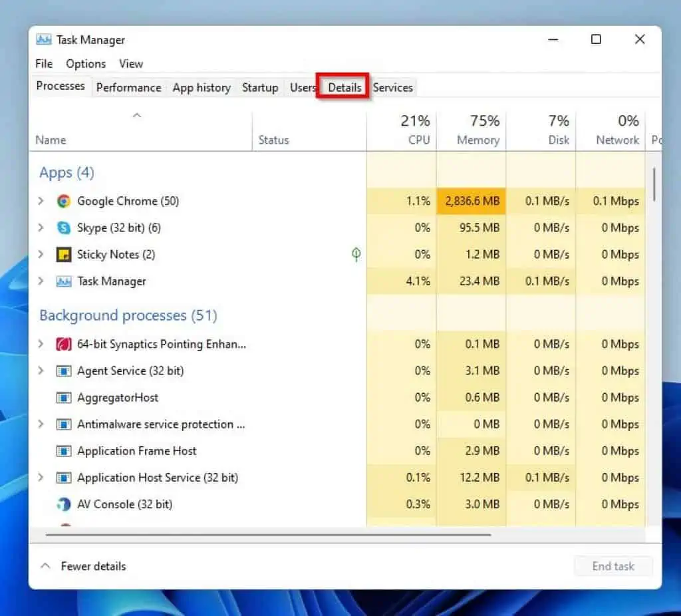The image size is (681, 616).
Task: Click the AggregatorHost process icon
Action: point(63,397)
